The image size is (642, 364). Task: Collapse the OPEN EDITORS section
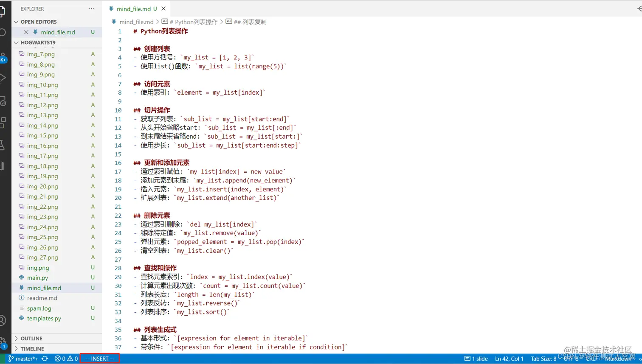click(x=56, y=22)
